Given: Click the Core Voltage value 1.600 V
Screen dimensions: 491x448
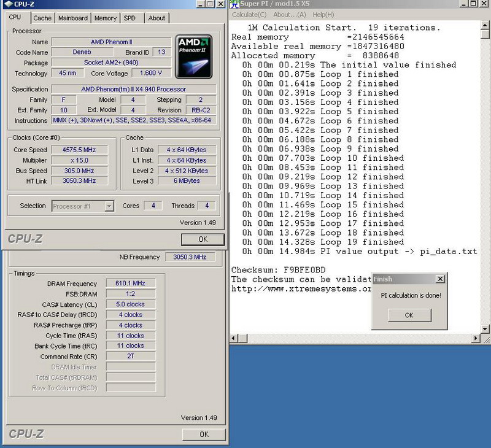Looking at the screenshot, I should pos(151,73).
